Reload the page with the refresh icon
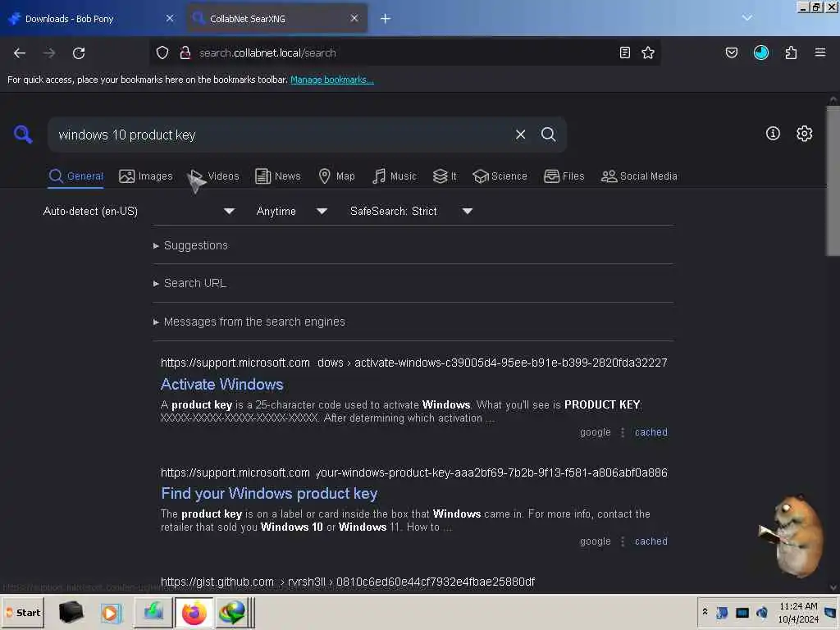The height and width of the screenshot is (630, 840). coord(79,53)
